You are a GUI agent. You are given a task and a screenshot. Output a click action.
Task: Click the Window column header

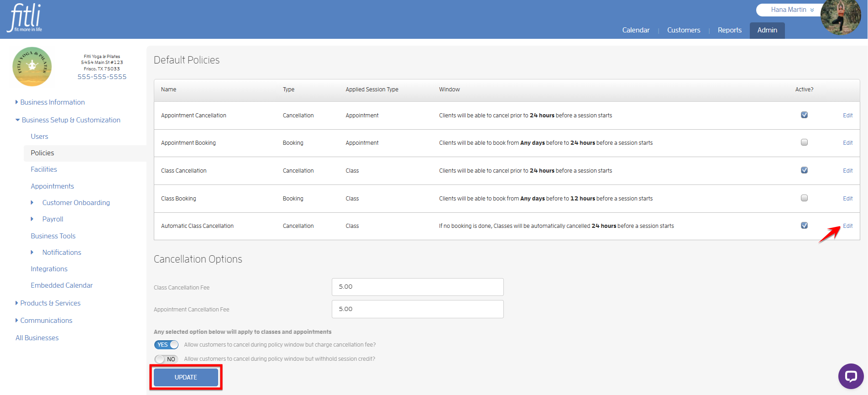coord(449,90)
